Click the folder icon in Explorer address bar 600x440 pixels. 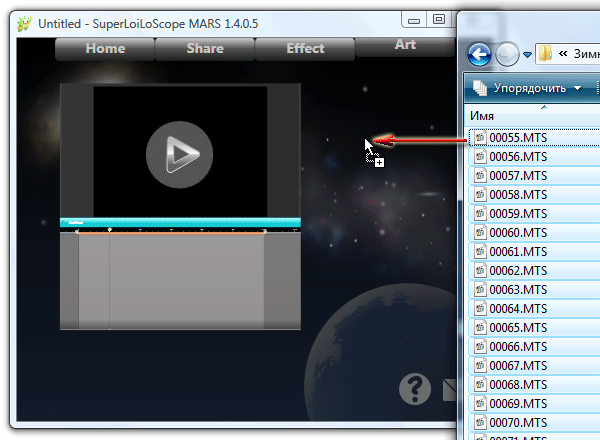pyautogui.click(x=545, y=54)
